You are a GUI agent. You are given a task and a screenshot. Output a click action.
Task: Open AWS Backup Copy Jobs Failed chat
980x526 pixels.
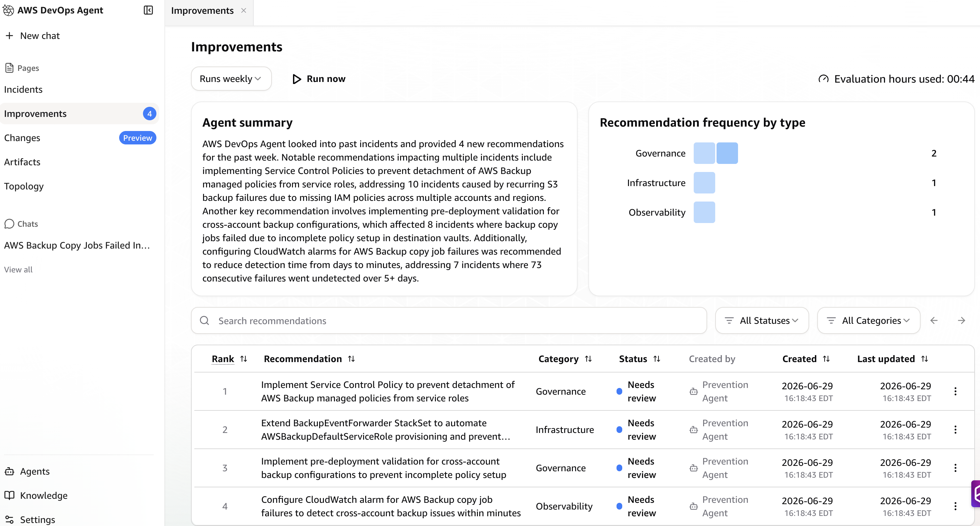click(x=77, y=245)
